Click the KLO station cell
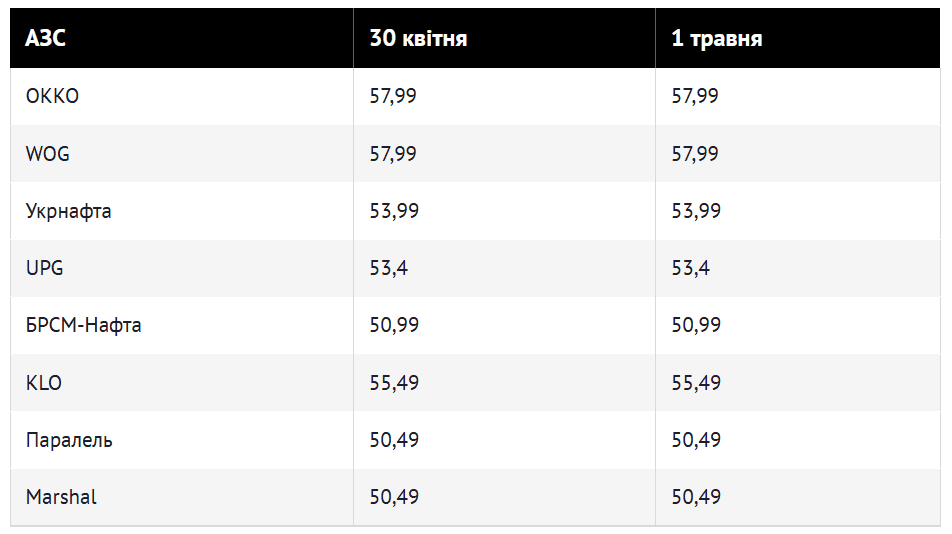The width and height of the screenshot is (952, 534). (x=182, y=383)
